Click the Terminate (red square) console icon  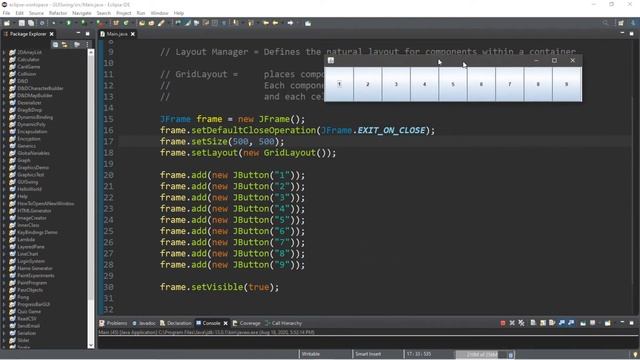[502, 323]
